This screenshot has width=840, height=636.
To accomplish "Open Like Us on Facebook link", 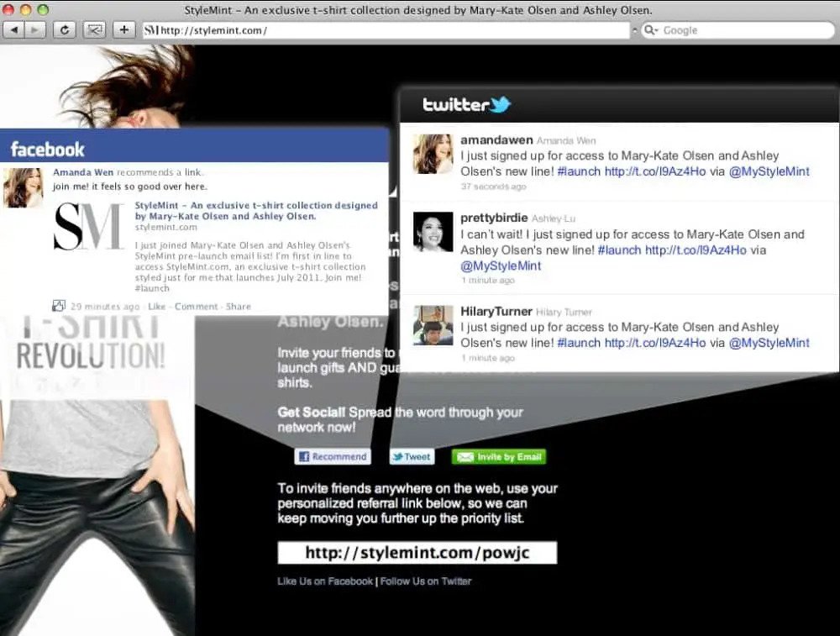I will (324, 581).
